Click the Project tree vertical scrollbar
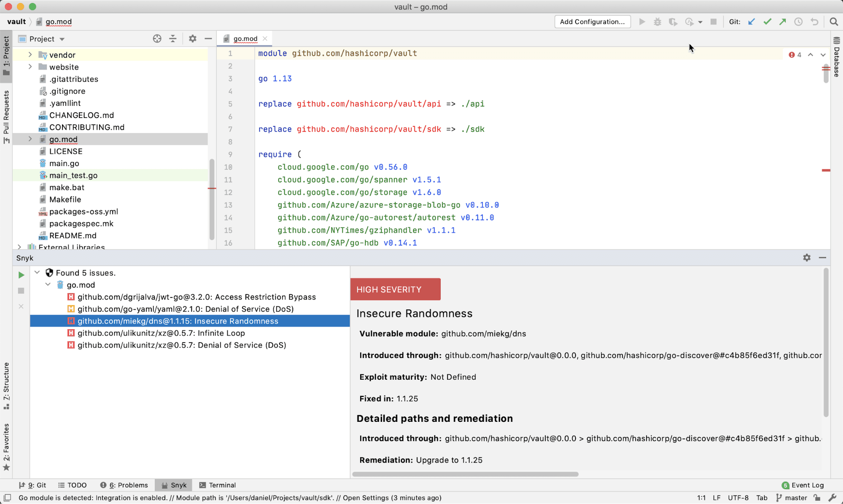The width and height of the screenshot is (843, 504). click(212, 199)
